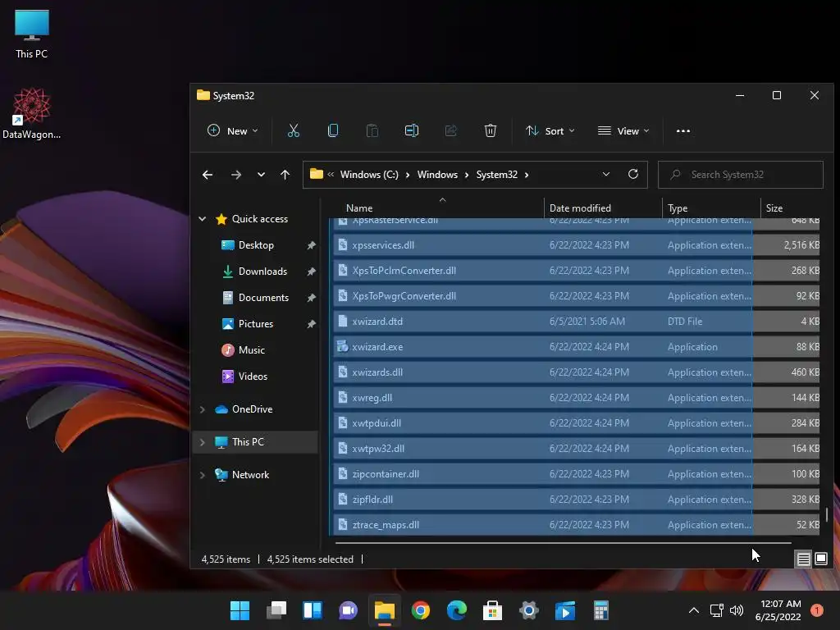The height and width of the screenshot is (630, 840).
Task: Open This PC desktop icon
Action: click(x=32, y=34)
